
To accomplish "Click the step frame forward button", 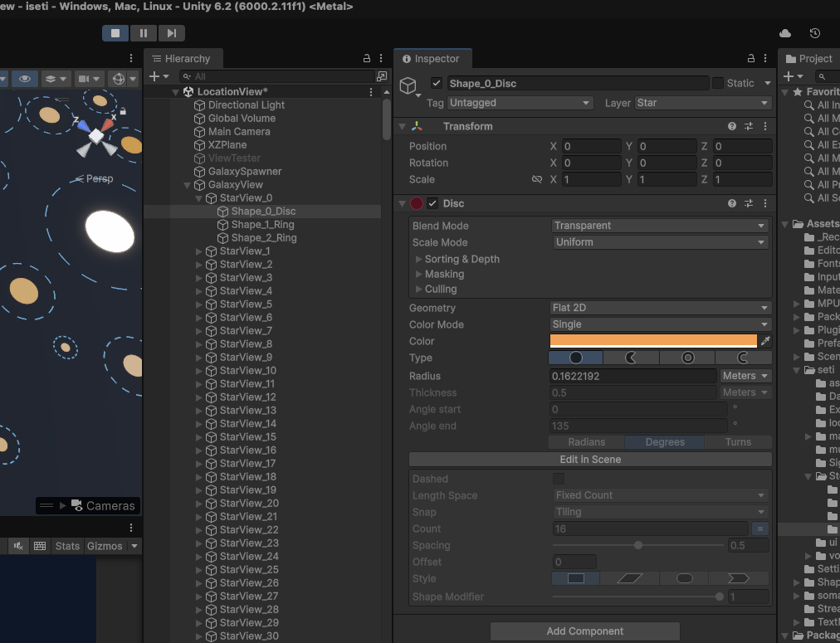I will (172, 33).
